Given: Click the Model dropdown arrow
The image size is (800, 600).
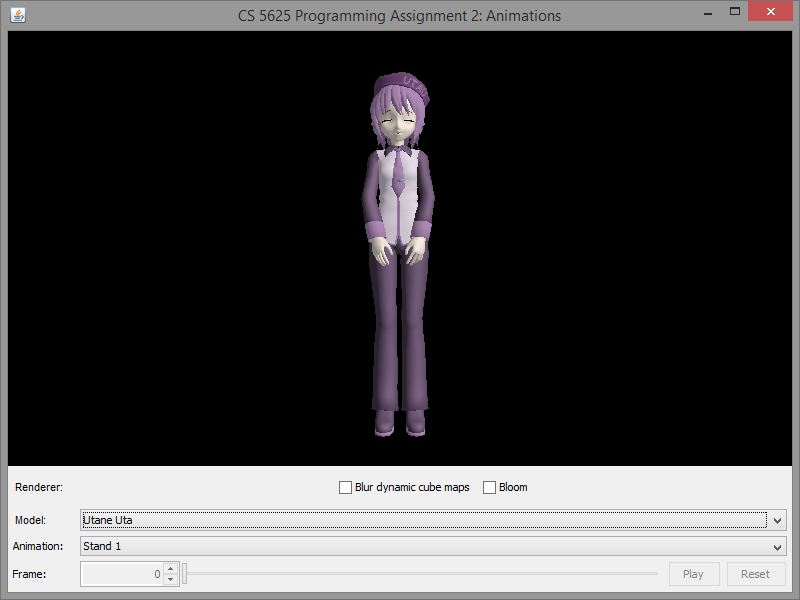Looking at the screenshot, I should (777, 521).
